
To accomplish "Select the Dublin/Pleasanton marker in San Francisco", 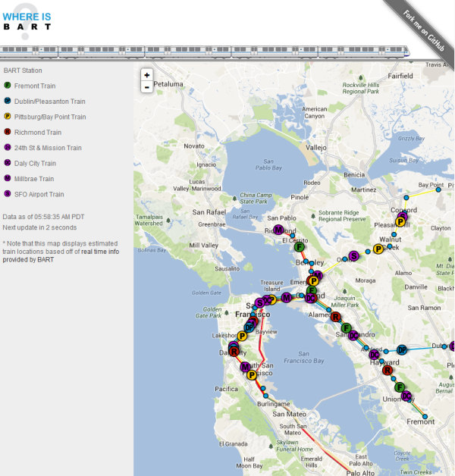I will pos(249,327).
